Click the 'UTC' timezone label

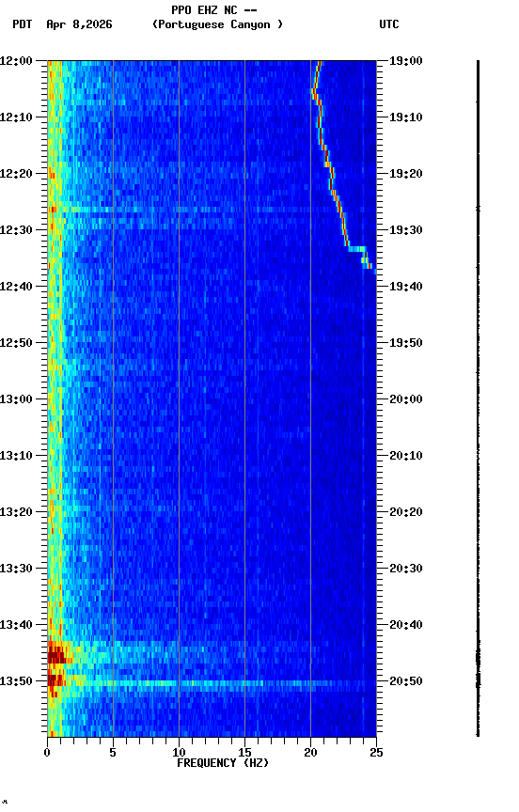[x=389, y=24]
